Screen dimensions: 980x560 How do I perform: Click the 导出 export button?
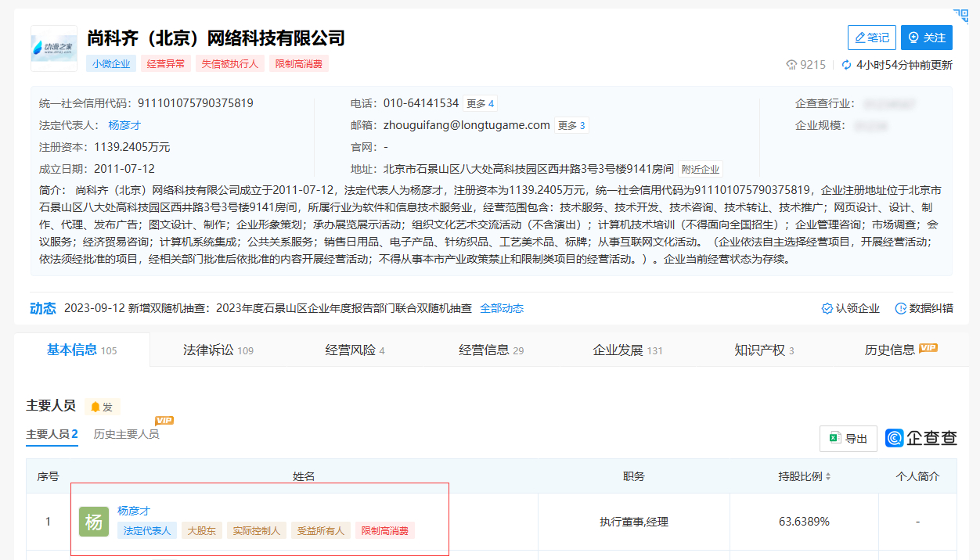pos(848,439)
